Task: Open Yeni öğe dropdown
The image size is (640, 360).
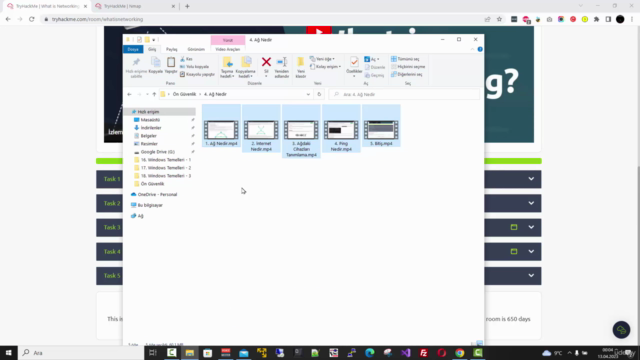Action: coord(322,59)
